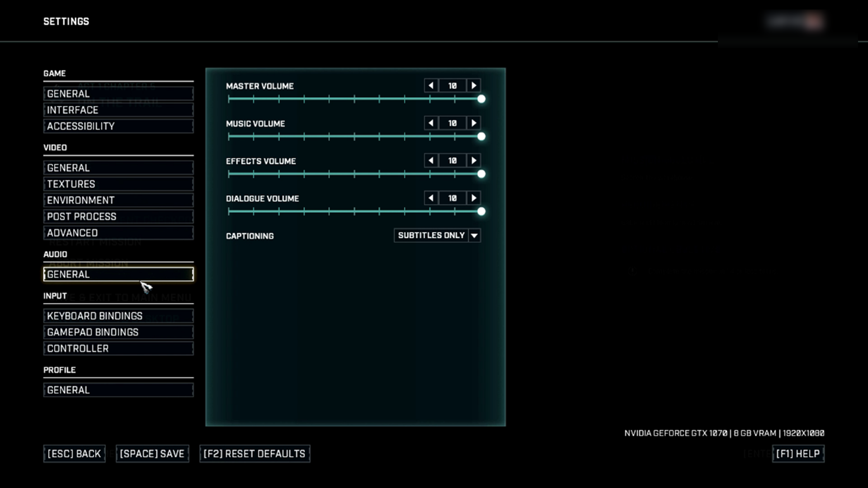
Task: Click the left arrow on Music Volume
Action: [x=432, y=123]
